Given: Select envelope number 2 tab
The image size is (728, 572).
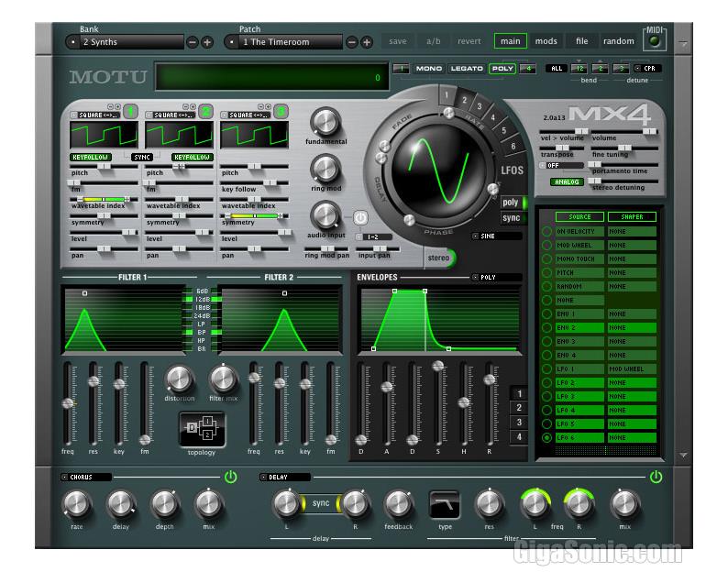Looking at the screenshot, I should click(x=519, y=408).
